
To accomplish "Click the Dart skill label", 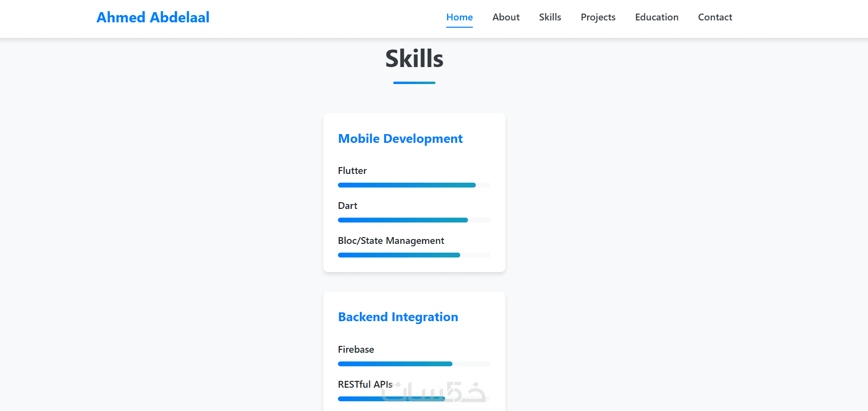I will tap(348, 206).
